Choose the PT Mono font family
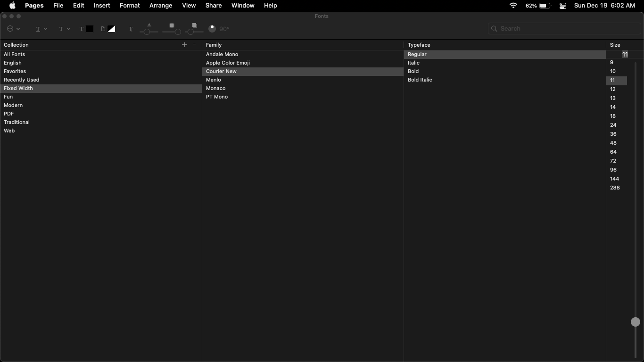The width and height of the screenshot is (644, 362). 303,97
